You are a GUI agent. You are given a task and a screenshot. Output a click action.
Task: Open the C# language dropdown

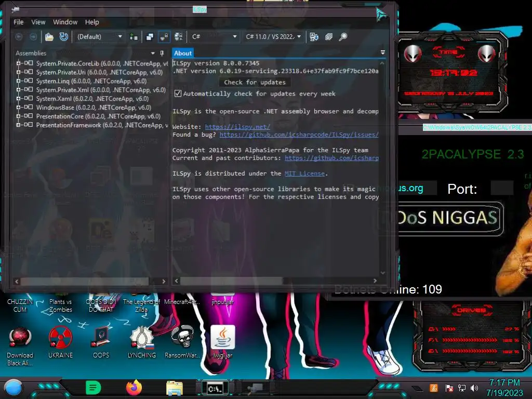214,37
